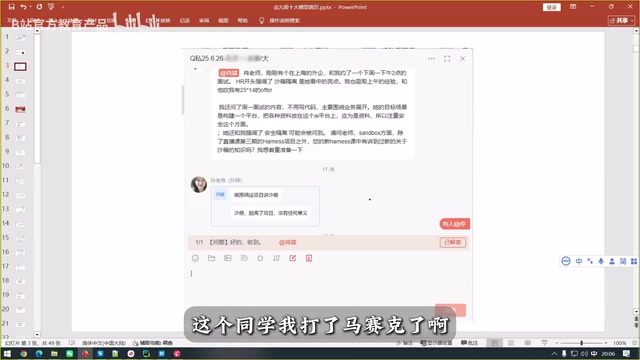Image resolution: width=640 pixels, height=360 pixels.
Task: Start the Slide Show view icon in status bar
Action: pos(544,343)
